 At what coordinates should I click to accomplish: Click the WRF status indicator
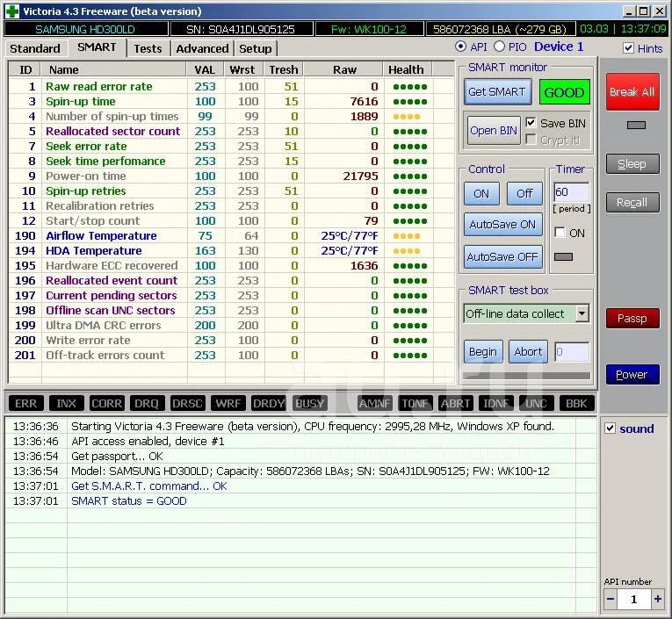228,403
